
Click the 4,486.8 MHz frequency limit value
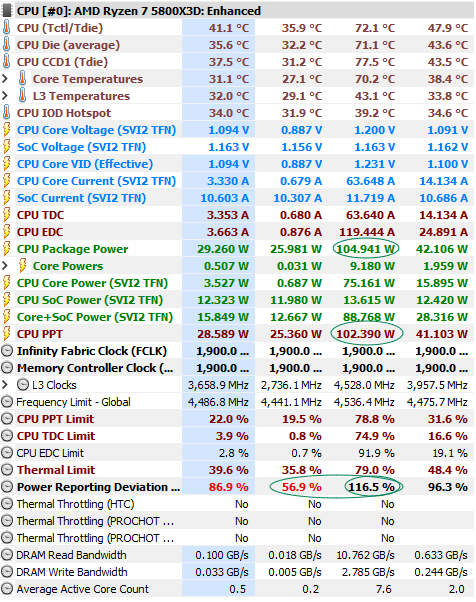[x=218, y=402]
